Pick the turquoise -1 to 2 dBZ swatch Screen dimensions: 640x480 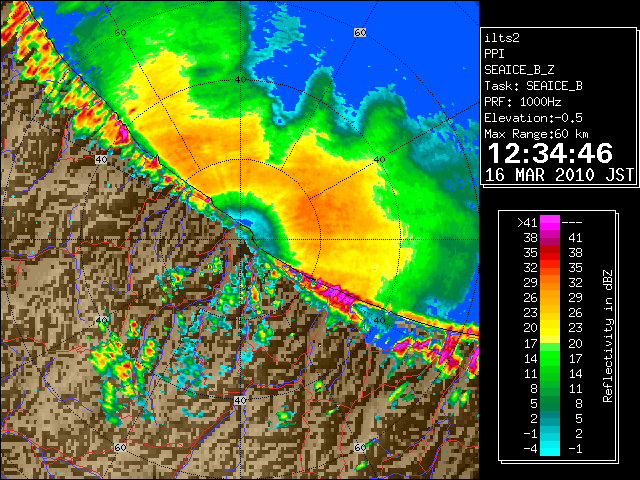tap(550, 434)
